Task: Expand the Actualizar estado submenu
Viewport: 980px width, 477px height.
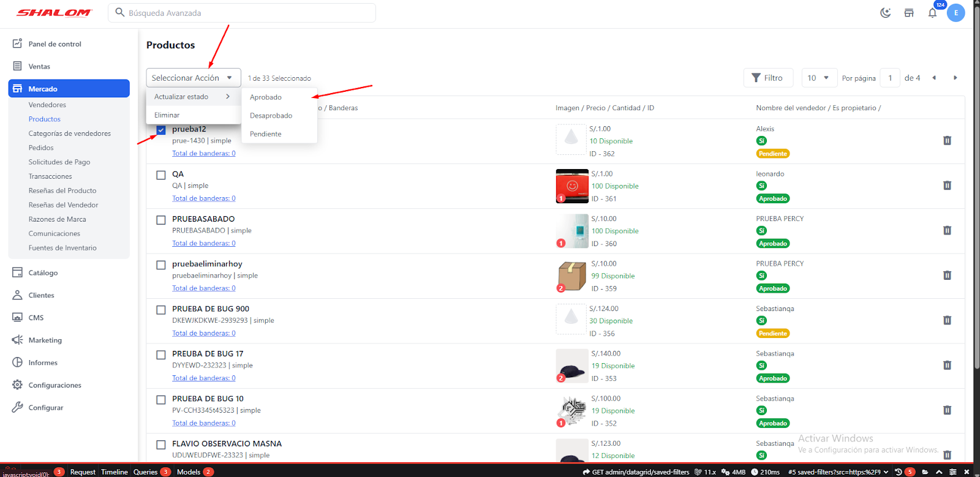Action: pos(192,97)
